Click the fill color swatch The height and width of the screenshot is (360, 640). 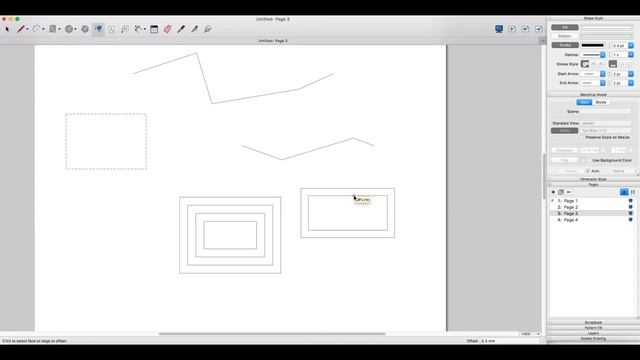607,27
